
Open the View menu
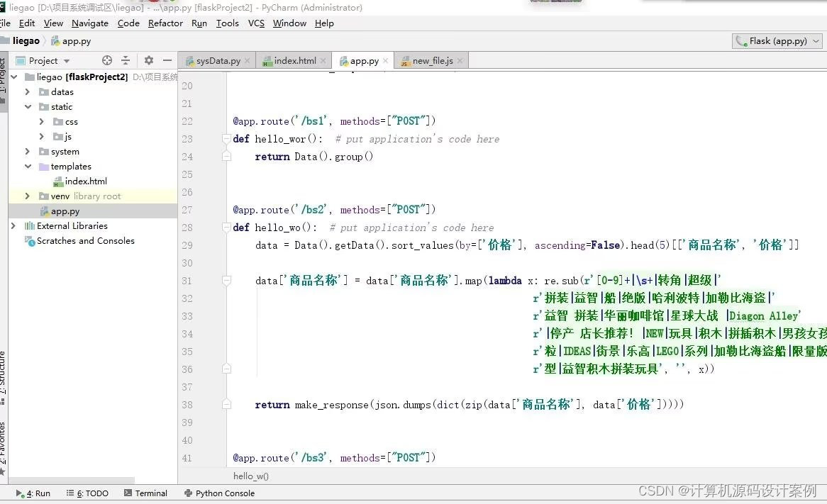click(53, 23)
